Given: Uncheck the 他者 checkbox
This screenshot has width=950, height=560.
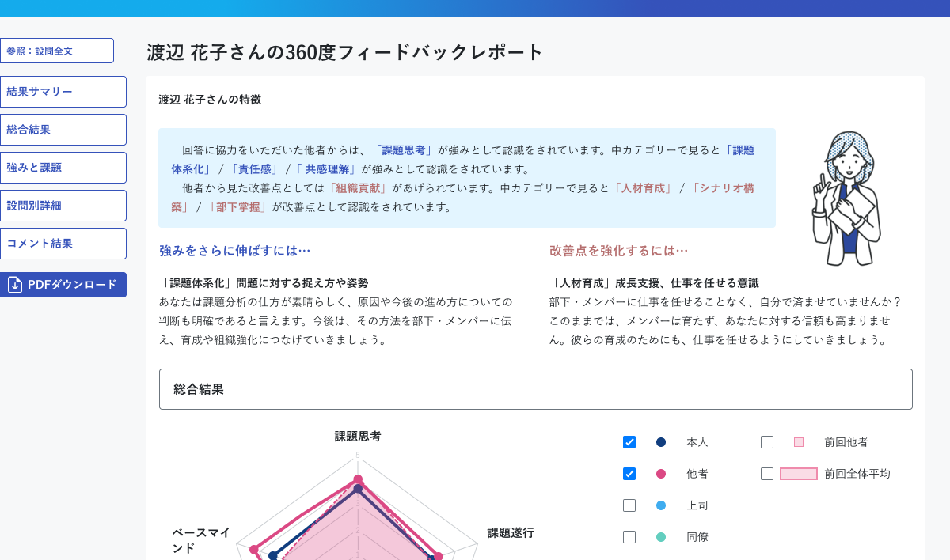Looking at the screenshot, I should coord(629,474).
